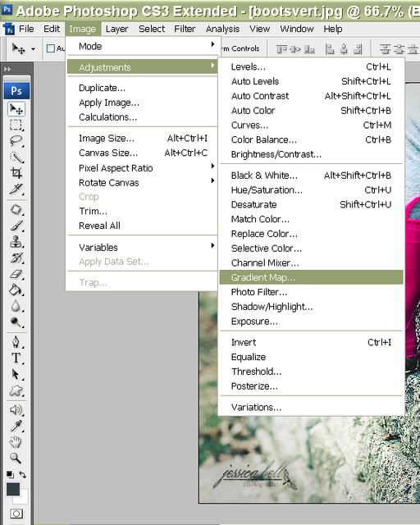420x525 pixels.
Task: Select the Paint Bucket tool
Action: pos(16,290)
